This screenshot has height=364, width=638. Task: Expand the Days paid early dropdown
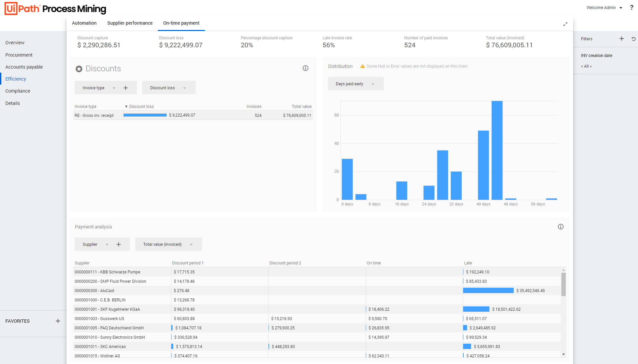[x=355, y=84]
